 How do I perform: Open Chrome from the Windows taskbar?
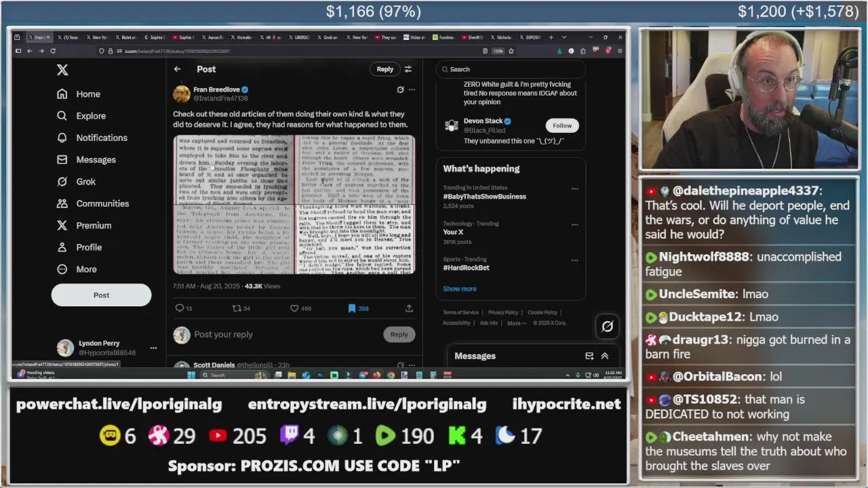click(x=391, y=375)
